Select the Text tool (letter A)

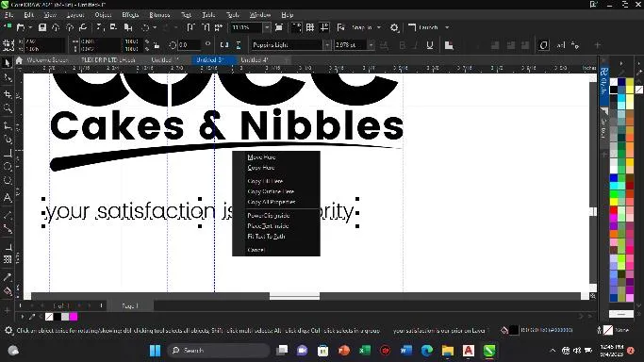[x=8, y=197]
